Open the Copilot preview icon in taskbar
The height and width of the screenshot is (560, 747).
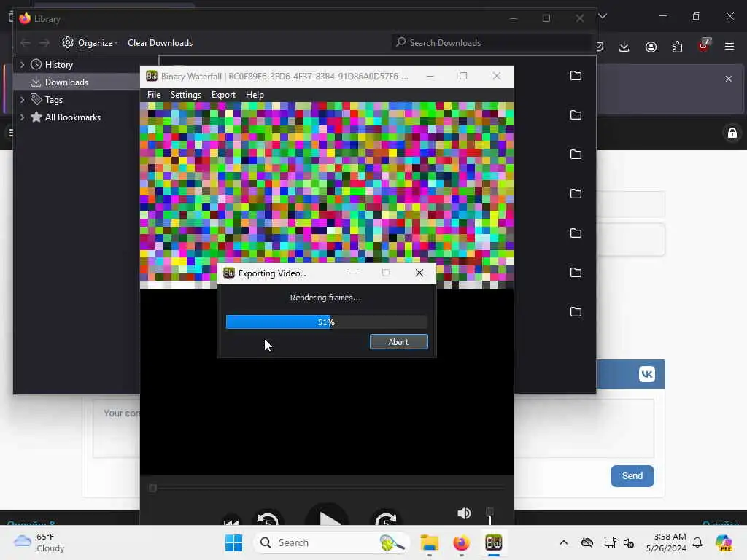click(x=724, y=542)
